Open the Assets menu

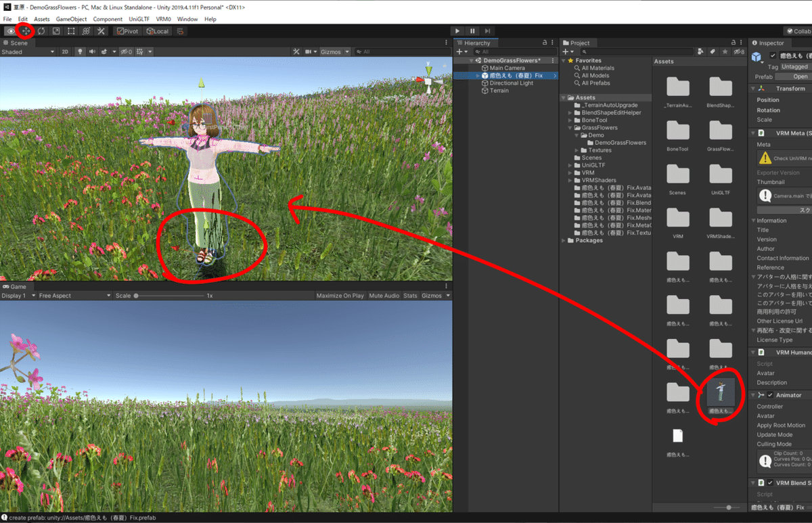point(42,19)
